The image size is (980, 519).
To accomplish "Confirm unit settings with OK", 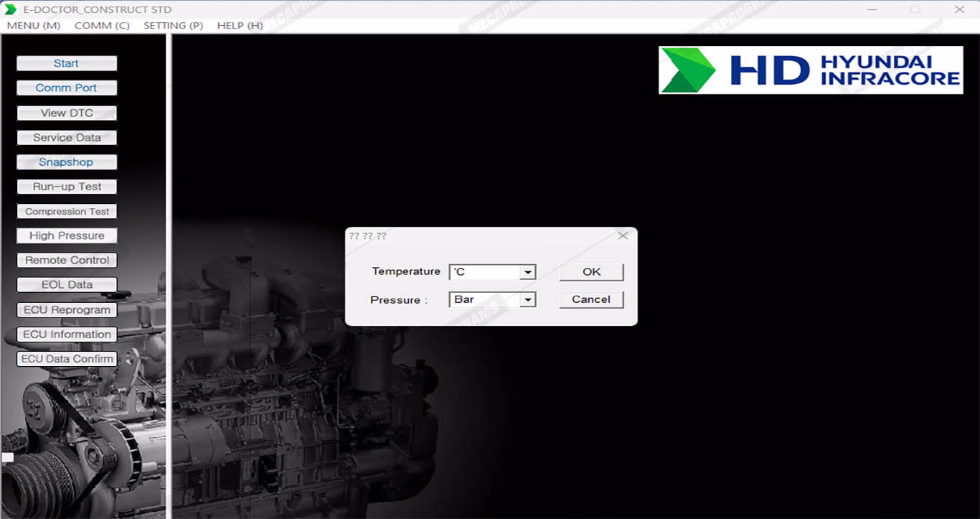I will (x=591, y=272).
